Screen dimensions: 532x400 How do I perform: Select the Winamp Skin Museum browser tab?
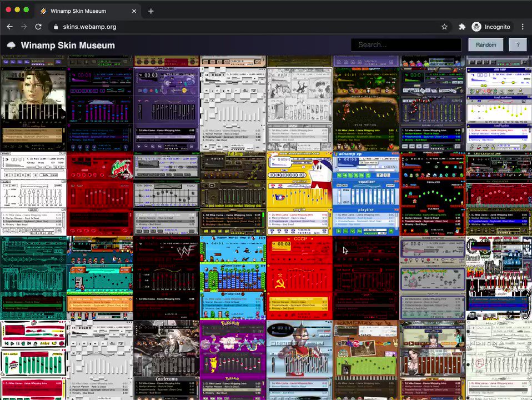[x=88, y=11]
